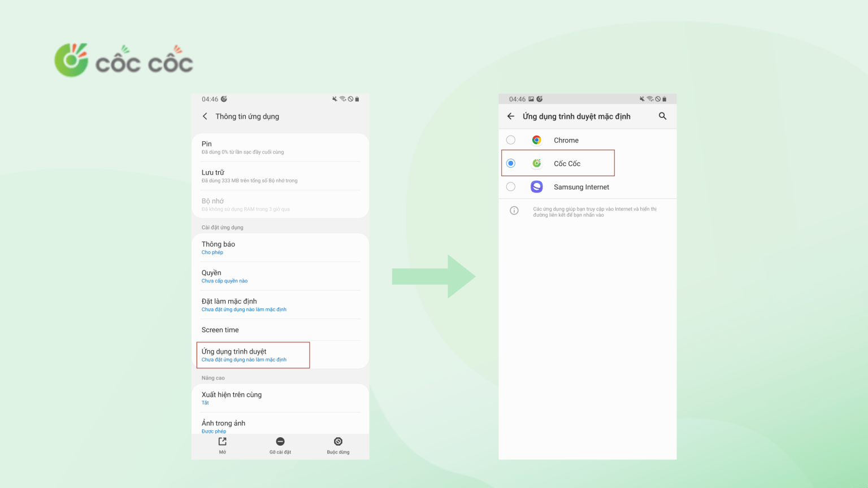Open the Pin battery usage row
This screenshot has height=488, width=868.
coord(280,147)
